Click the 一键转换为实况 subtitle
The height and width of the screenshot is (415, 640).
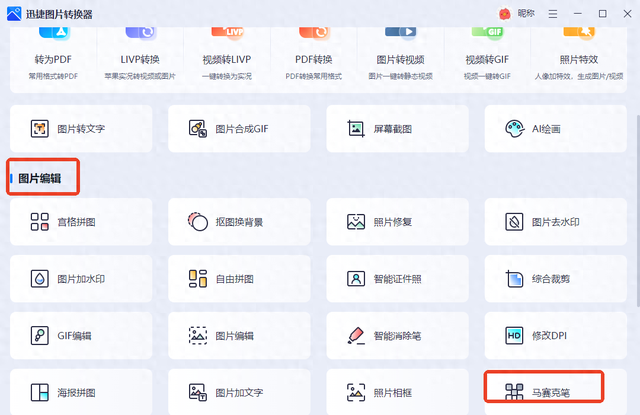point(227,76)
